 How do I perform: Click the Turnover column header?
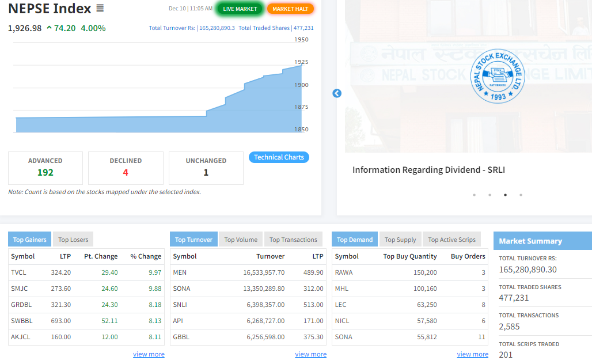tap(270, 256)
